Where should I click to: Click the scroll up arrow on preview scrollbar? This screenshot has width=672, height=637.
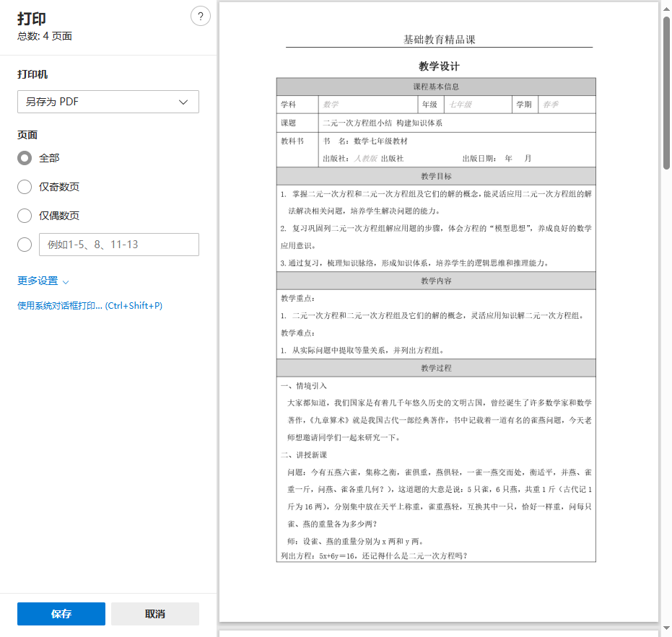click(x=666, y=6)
